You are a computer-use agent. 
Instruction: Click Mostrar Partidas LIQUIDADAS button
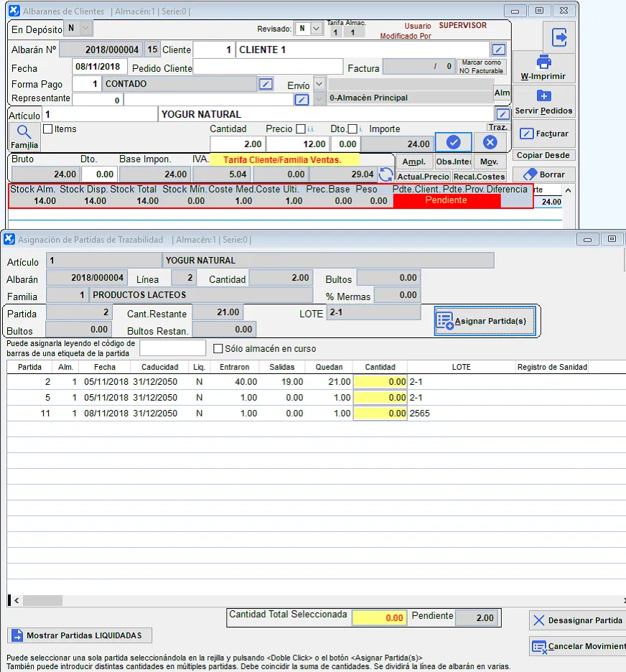[x=80, y=635]
